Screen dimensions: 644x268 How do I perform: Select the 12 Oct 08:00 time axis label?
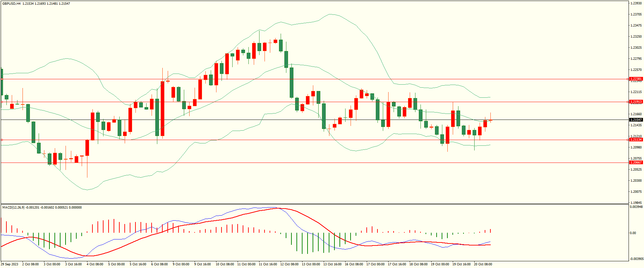coord(289,264)
